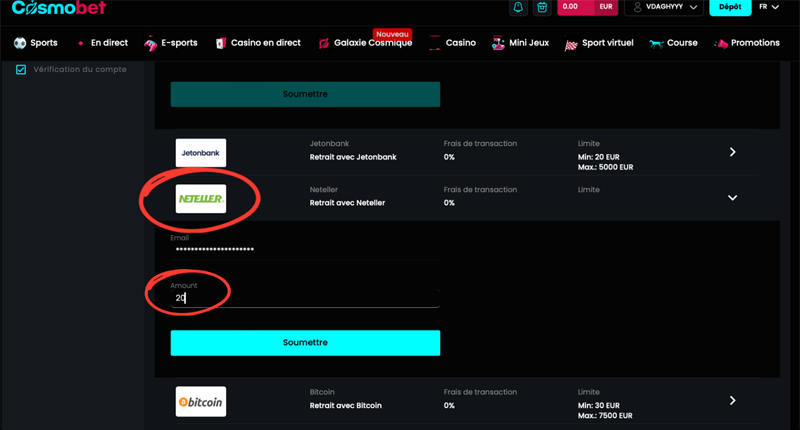Image resolution: width=800 pixels, height=430 pixels.
Task: Open the VDAGHYYY account dropdown
Action: (665, 7)
